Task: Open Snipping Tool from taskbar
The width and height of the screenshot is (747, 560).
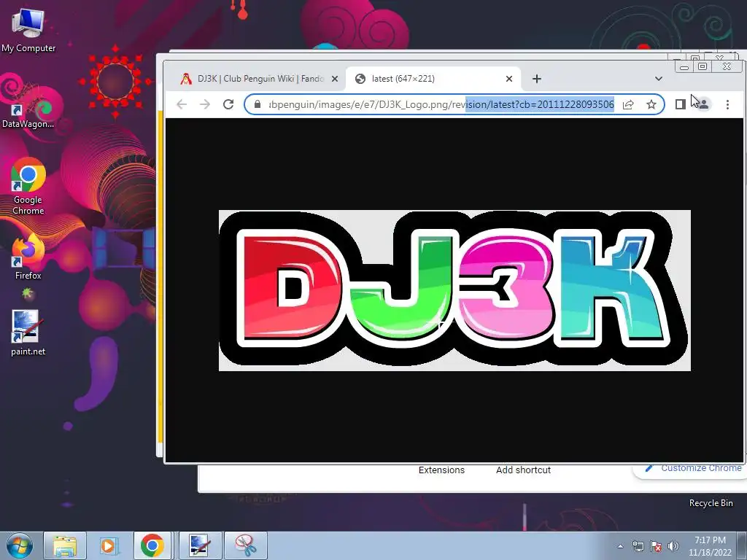Action: click(x=245, y=545)
